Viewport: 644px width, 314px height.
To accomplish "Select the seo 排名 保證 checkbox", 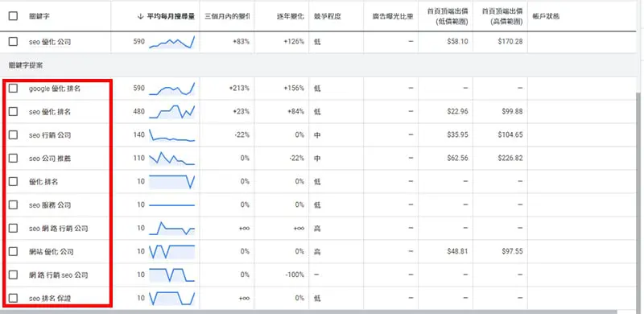I will (13, 298).
